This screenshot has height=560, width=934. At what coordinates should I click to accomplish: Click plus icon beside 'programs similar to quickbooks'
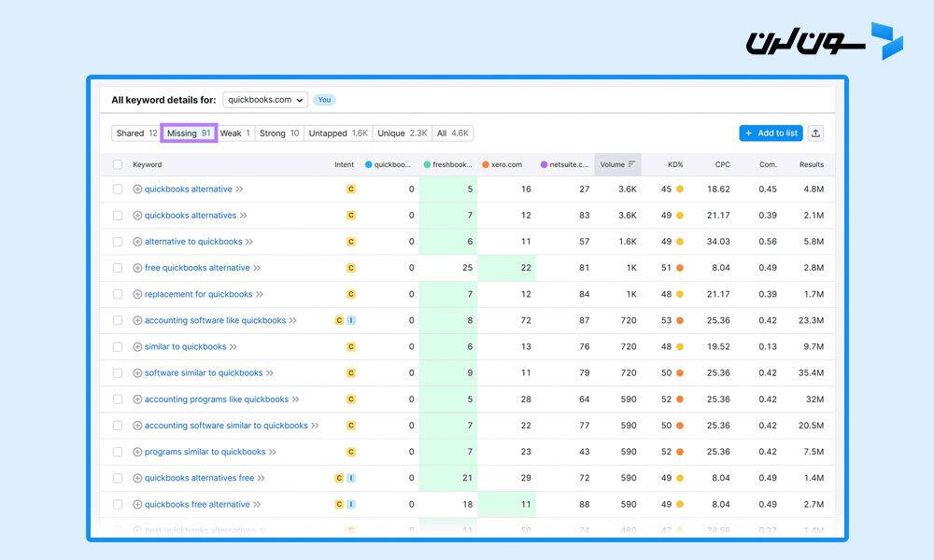tap(137, 452)
